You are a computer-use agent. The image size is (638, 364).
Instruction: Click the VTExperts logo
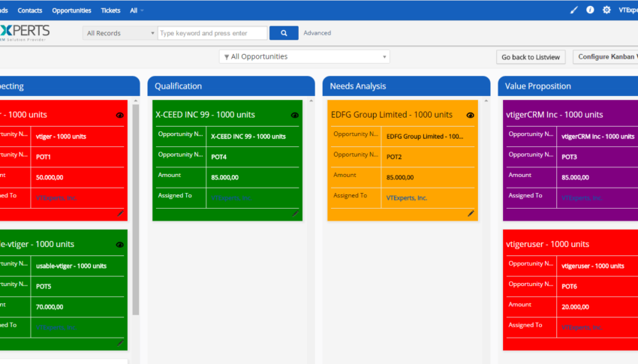click(25, 32)
